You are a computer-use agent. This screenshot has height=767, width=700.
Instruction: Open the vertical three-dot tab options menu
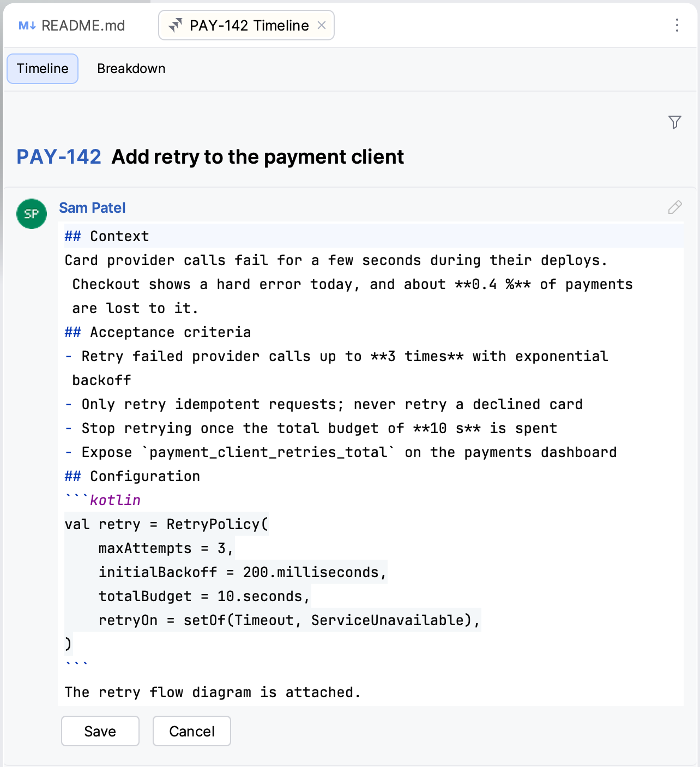tap(677, 25)
